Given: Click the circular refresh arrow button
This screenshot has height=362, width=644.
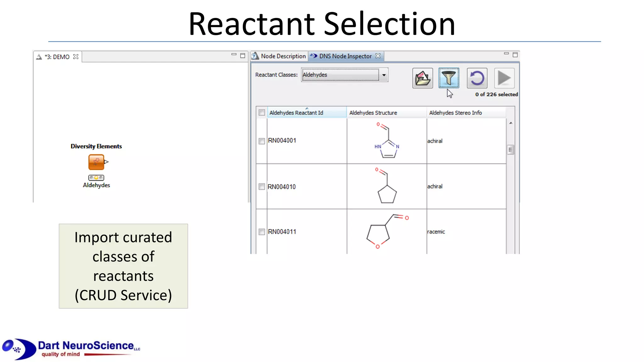Looking at the screenshot, I should (477, 78).
